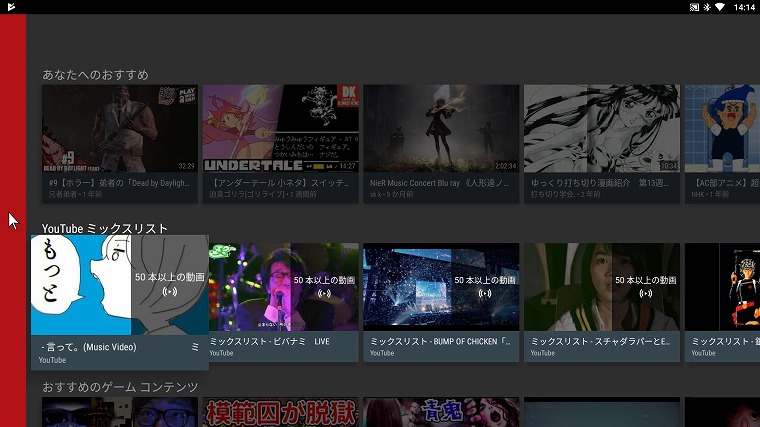Open the BUMP OF CHICKEN concert mix thumbnail
Screen dimensions: 760x427
pos(441,287)
